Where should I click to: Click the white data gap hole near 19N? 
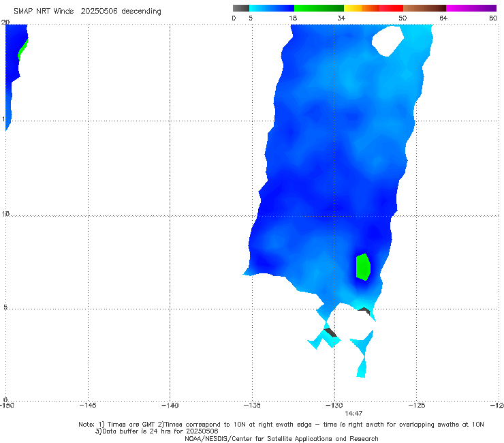[388, 41]
